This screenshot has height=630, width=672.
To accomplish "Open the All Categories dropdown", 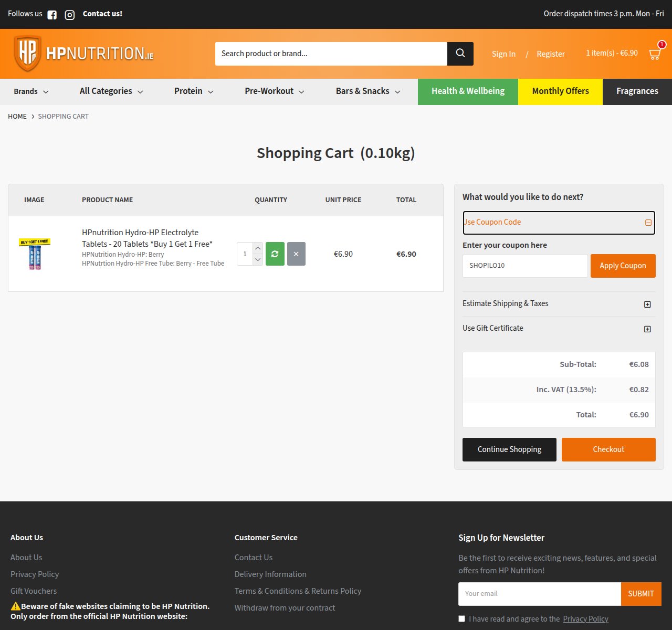I will 111,91.
